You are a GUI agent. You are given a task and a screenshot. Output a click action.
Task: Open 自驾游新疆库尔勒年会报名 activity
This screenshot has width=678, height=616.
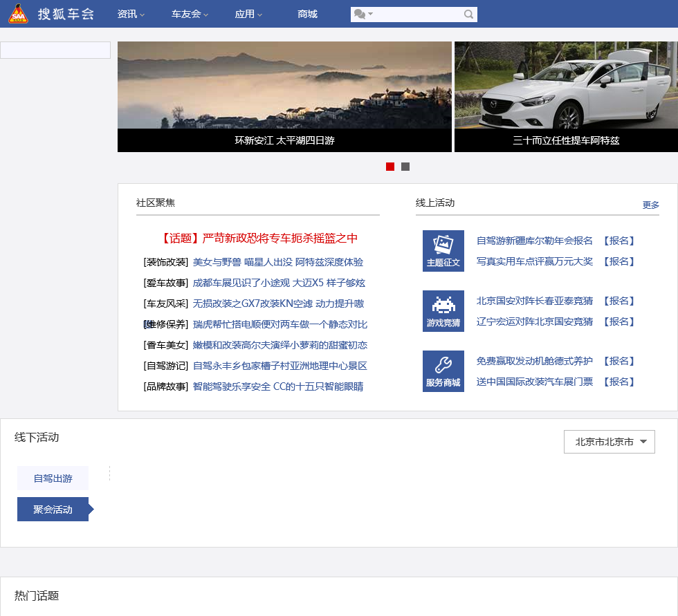(534, 241)
